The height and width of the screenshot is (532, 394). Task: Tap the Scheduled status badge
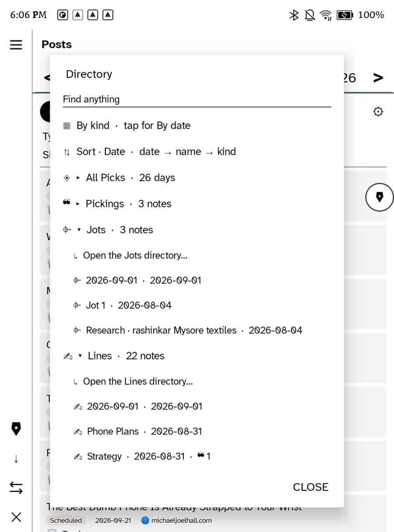pyautogui.click(x=66, y=521)
